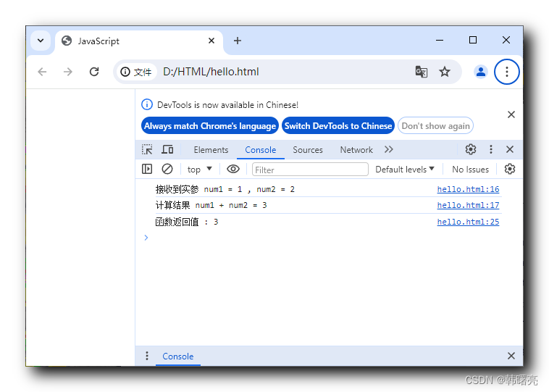Open console settings gear
The image size is (549, 392).
coord(510,170)
